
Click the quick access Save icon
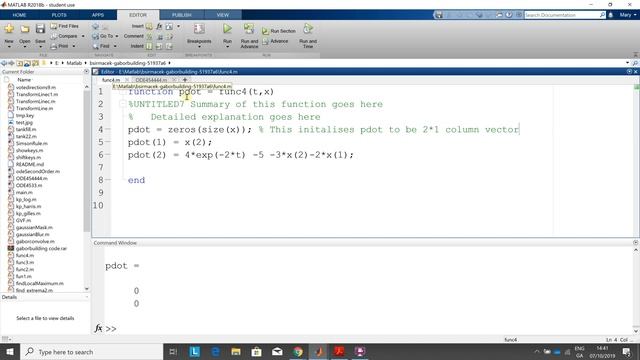[439, 15]
